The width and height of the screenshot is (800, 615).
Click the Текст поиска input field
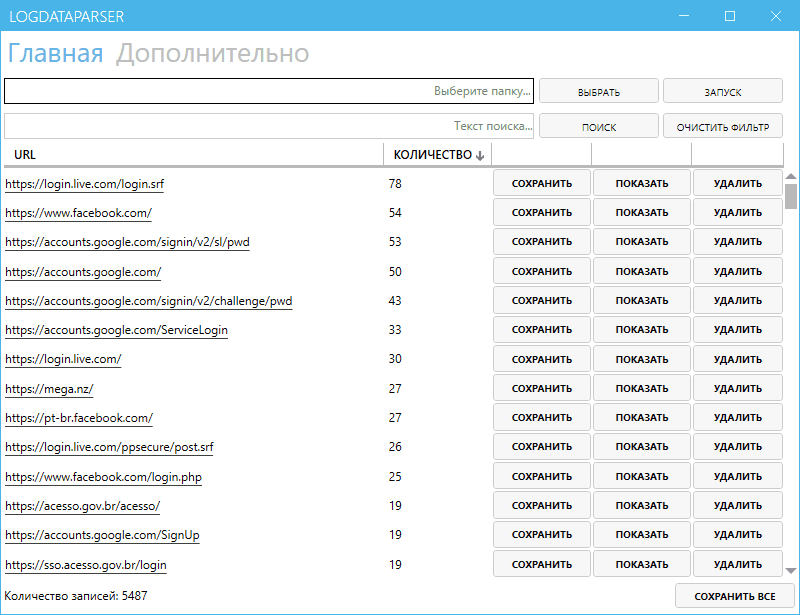tap(265, 125)
